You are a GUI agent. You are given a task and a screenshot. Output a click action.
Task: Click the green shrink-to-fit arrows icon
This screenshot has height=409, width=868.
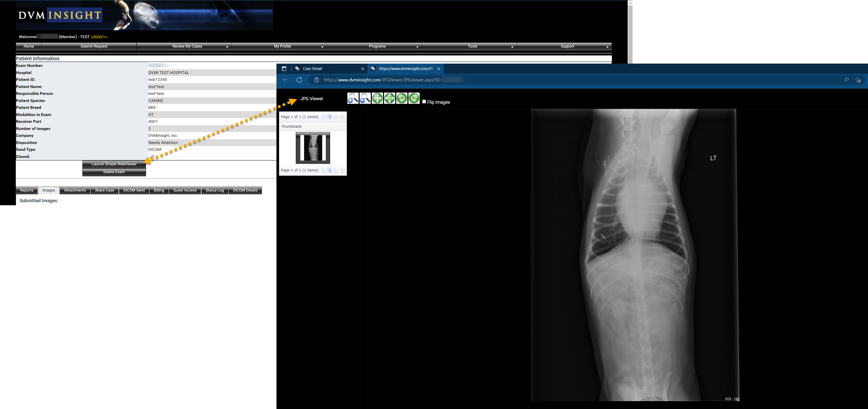[390, 98]
